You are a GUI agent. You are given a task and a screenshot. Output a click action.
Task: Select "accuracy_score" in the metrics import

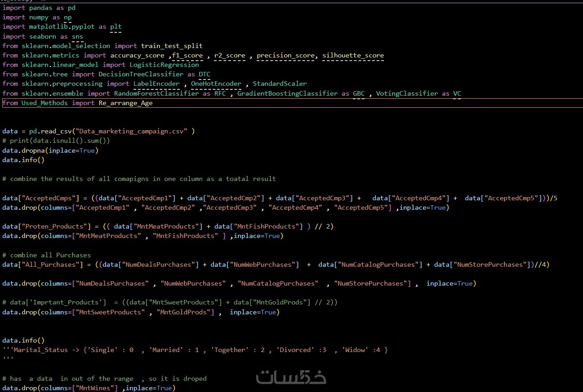tap(137, 55)
